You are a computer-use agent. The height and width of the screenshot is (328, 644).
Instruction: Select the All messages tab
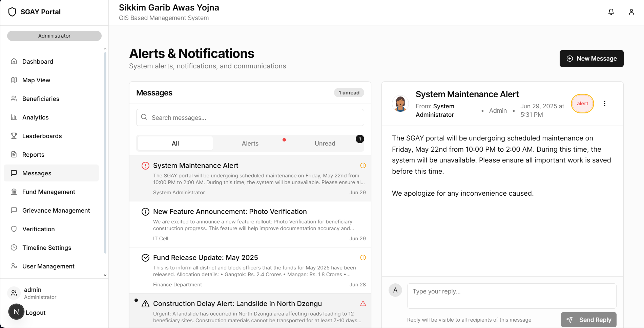coord(175,144)
